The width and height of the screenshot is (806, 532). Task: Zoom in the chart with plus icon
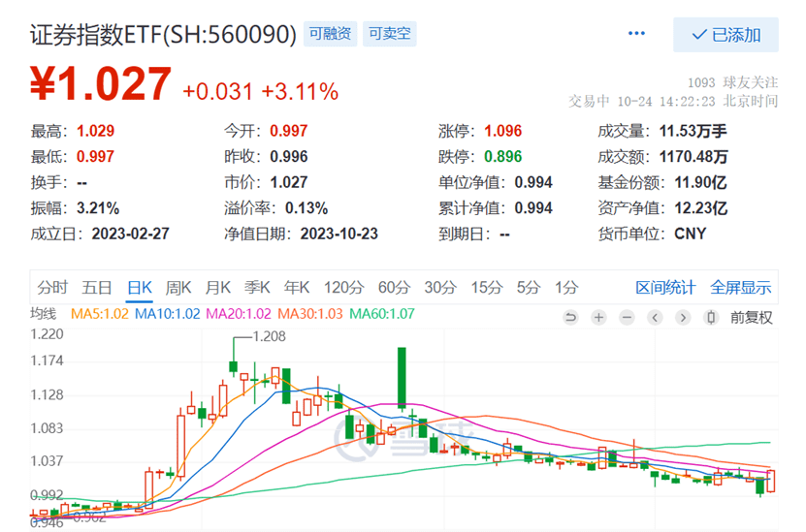598,317
